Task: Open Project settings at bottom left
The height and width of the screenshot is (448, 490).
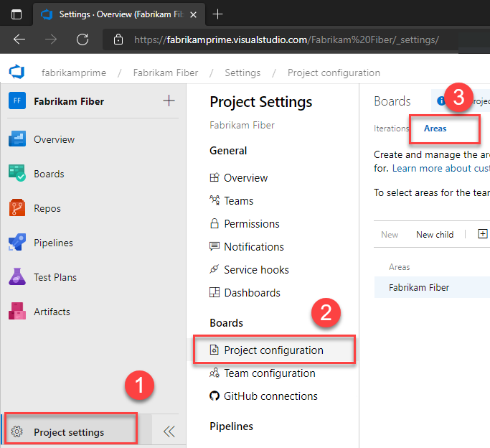Action: pyautogui.click(x=69, y=432)
